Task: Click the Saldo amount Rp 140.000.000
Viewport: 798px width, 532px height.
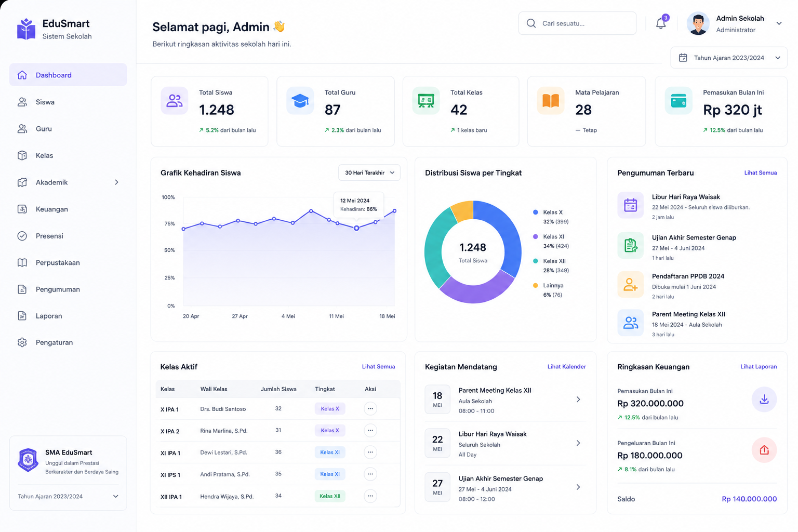Action: pos(749,499)
